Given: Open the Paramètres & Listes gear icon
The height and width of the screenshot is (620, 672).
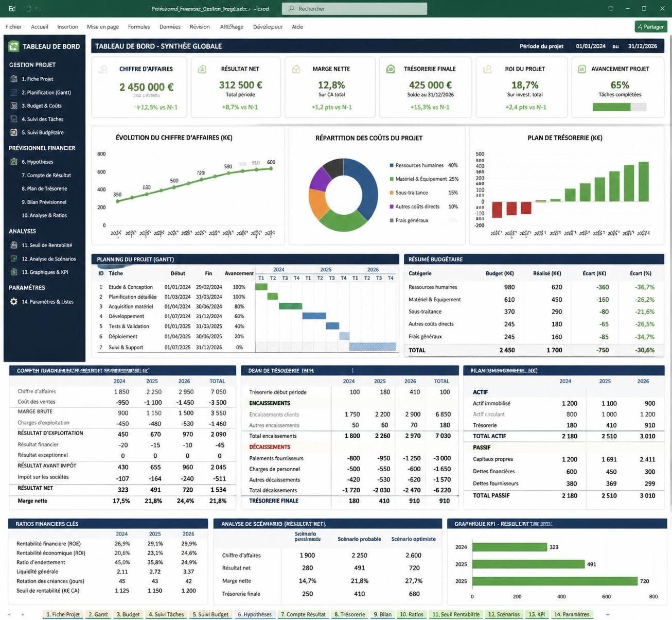Looking at the screenshot, I should 14,302.
